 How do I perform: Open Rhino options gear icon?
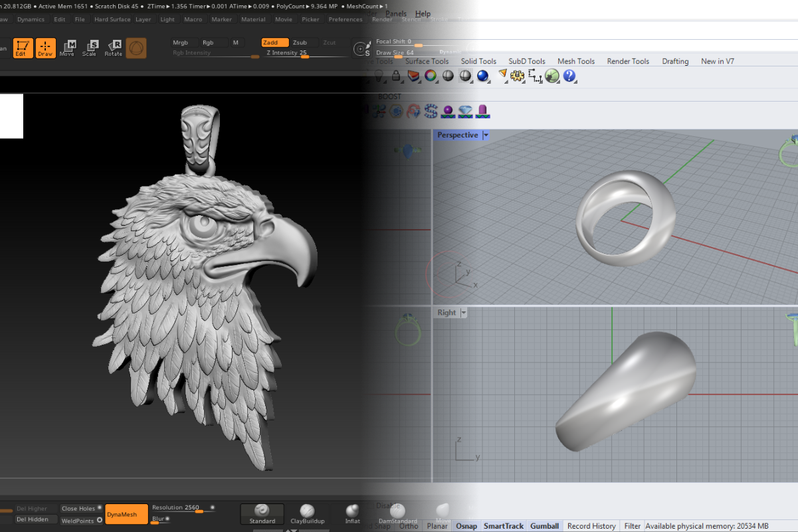(518, 76)
